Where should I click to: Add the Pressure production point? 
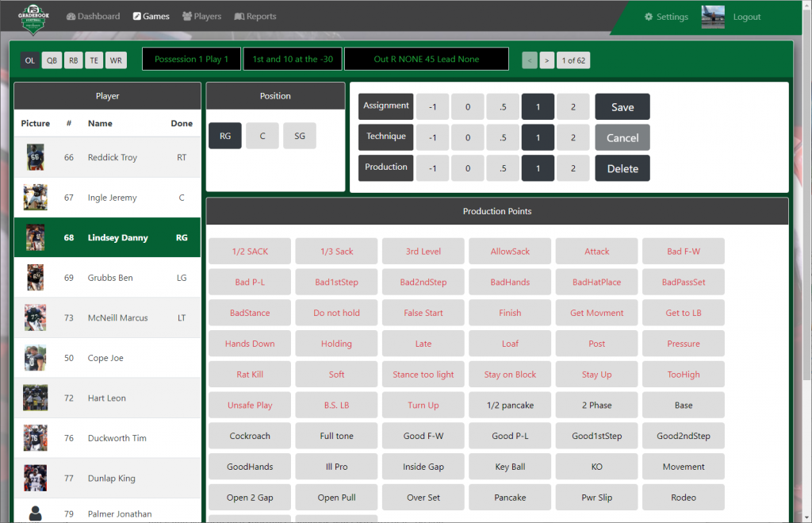pyautogui.click(x=684, y=344)
